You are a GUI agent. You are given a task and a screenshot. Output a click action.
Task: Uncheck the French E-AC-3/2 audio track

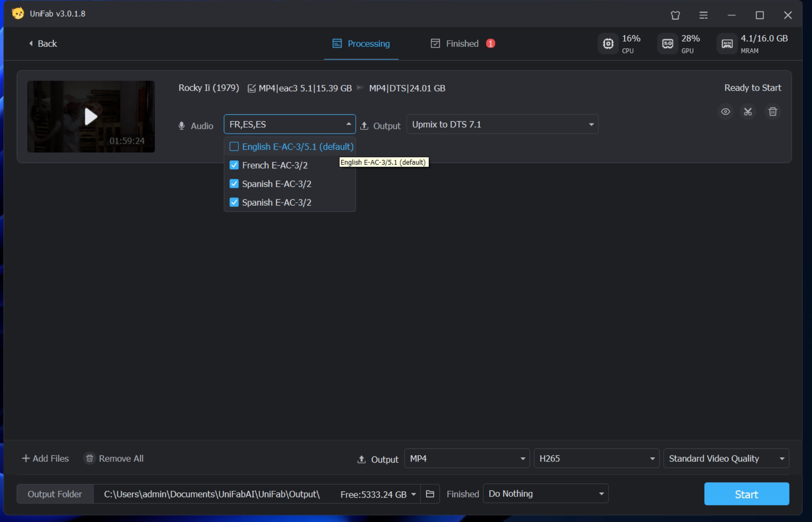[234, 165]
